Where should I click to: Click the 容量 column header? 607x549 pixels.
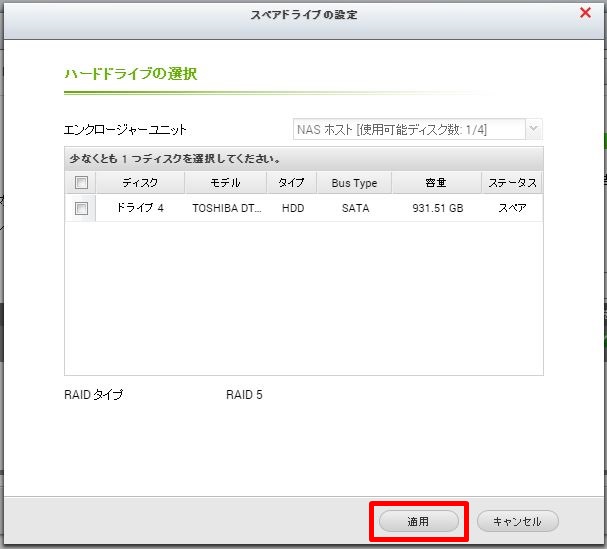tap(436, 183)
